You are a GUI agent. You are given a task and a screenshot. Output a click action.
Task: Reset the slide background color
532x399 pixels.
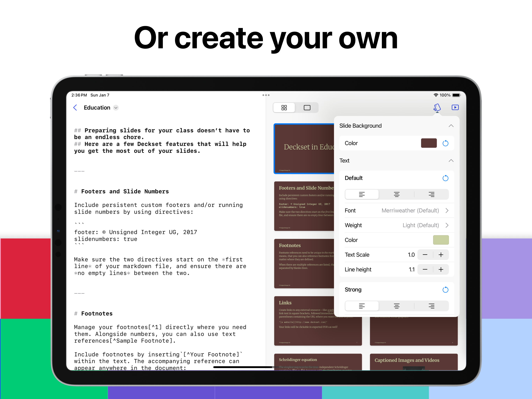pos(445,143)
